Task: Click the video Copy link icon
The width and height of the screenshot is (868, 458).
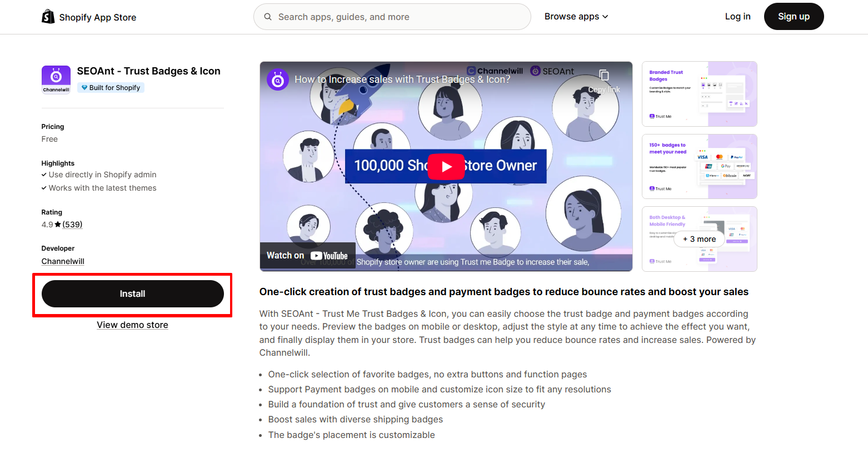Action: [604, 75]
